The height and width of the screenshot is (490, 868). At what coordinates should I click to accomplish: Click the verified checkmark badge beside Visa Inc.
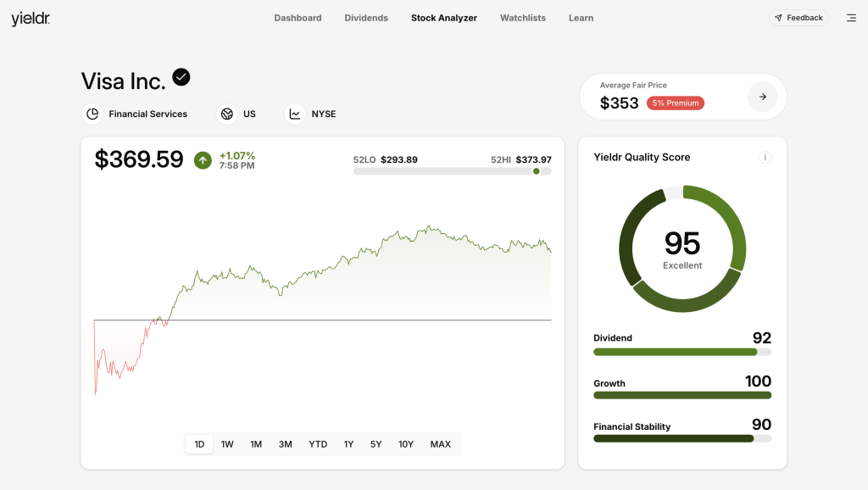(x=181, y=77)
